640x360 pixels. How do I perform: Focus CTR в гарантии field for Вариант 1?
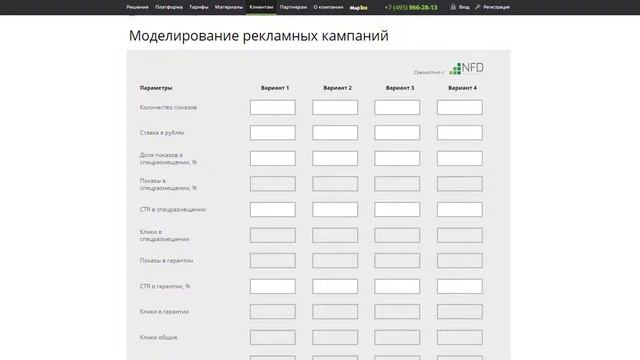(x=273, y=286)
